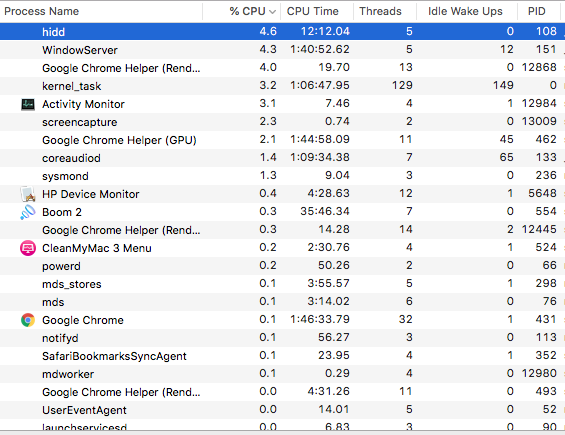Click CPU time 1:46:33.79 of Google Chrome
This screenshot has height=435, width=565.
pos(320,319)
